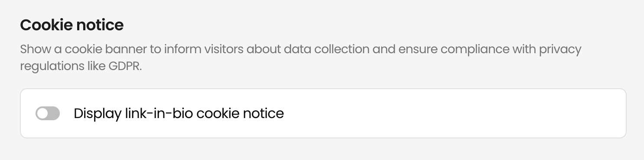Viewport: 644px width, 160px height.
Task: Click the gray toggle switch knob
Action: (x=42, y=114)
